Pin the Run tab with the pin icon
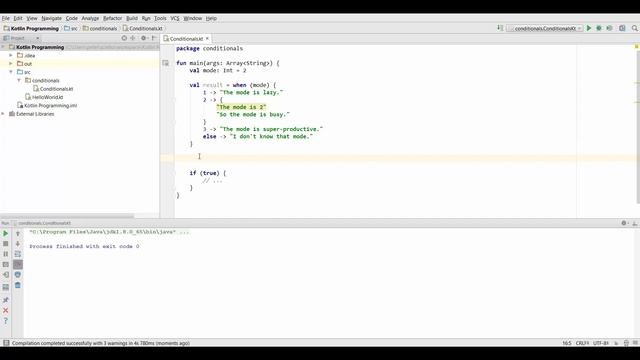 pyautogui.click(x=6, y=300)
